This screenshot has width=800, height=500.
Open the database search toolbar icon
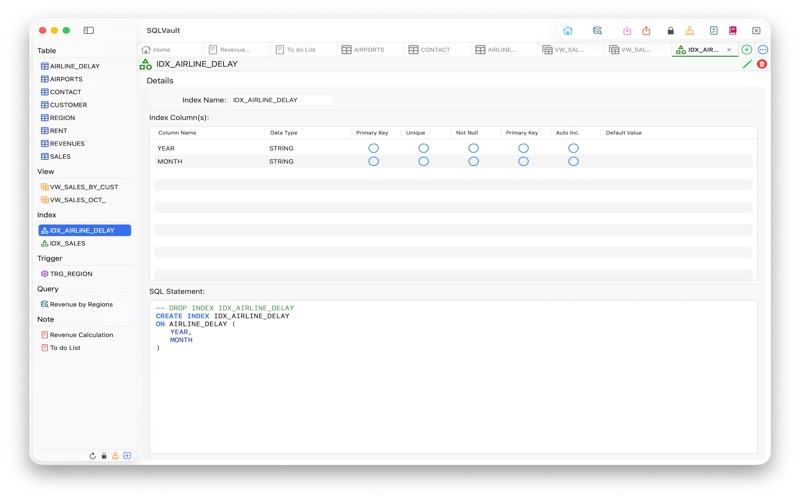(597, 31)
